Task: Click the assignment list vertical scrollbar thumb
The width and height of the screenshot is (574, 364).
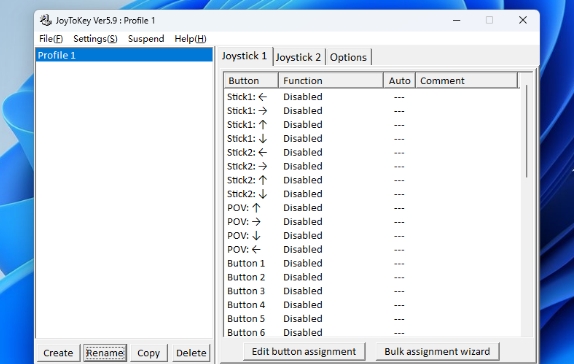Action: coord(526,131)
